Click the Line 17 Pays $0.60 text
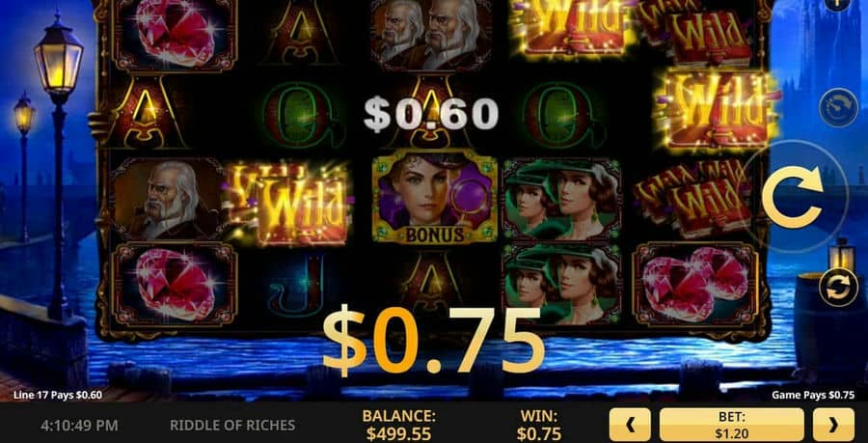 (58, 395)
